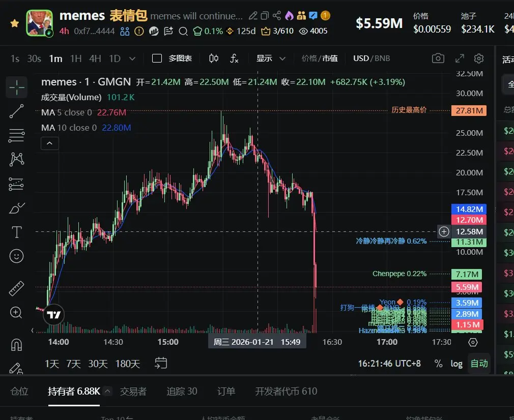Select the forecast projection tool
The height and width of the screenshot is (420, 514).
16,184
